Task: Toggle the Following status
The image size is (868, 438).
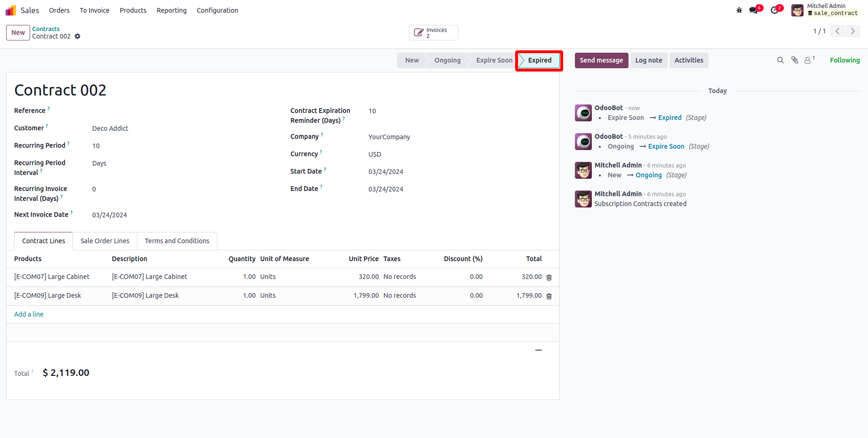Action: pyautogui.click(x=844, y=60)
